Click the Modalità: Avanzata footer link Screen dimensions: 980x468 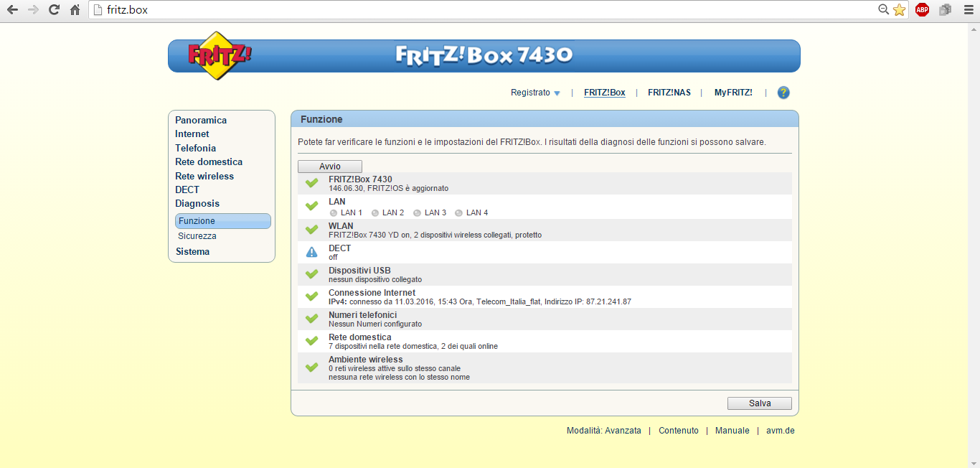604,431
